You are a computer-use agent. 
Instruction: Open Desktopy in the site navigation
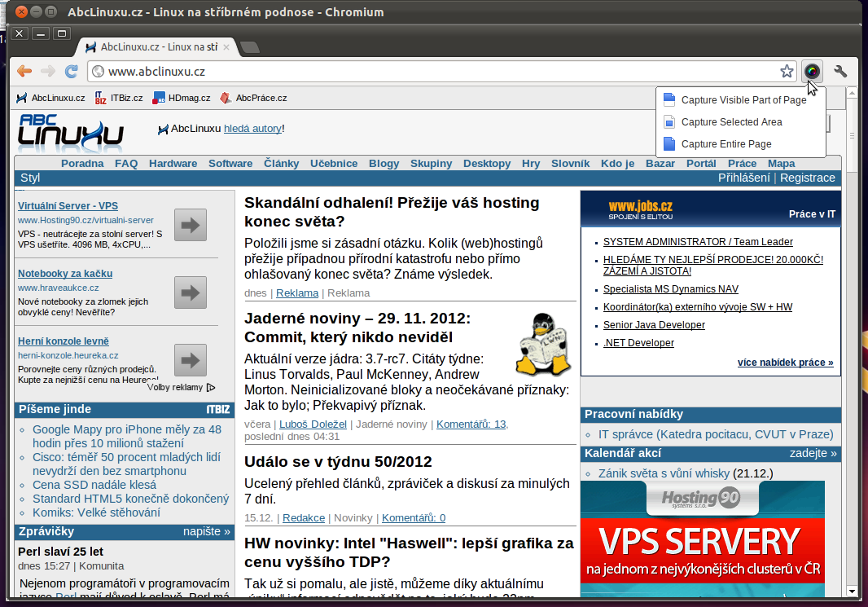point(487,164)
